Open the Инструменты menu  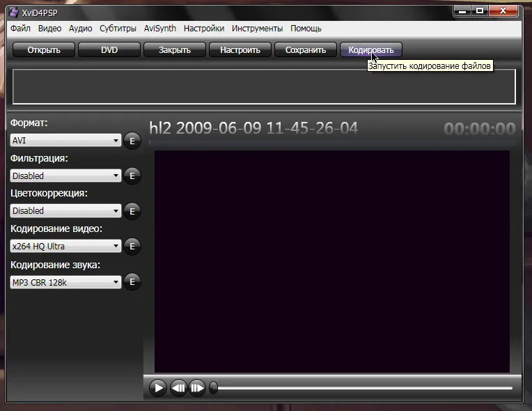[x=257, y=29]
